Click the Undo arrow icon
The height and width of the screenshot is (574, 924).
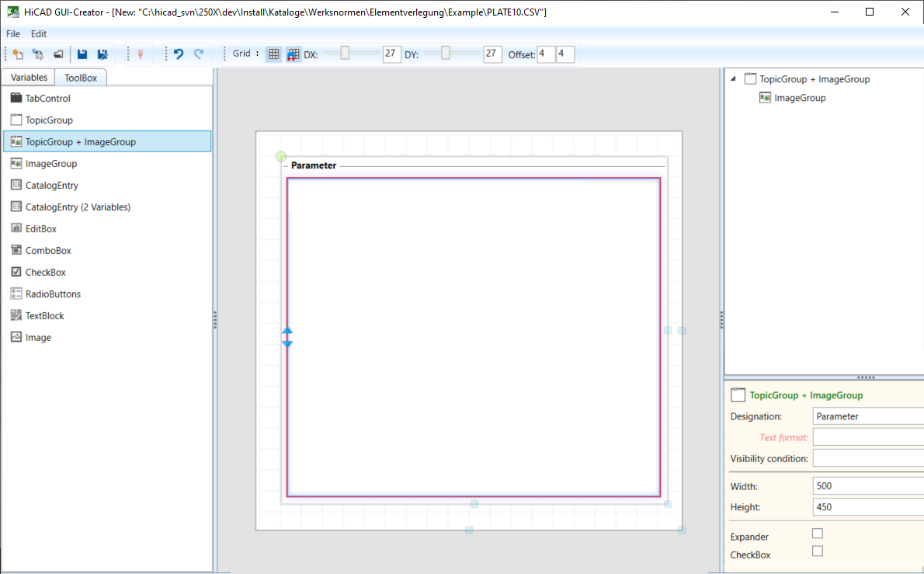coord(179,54)
